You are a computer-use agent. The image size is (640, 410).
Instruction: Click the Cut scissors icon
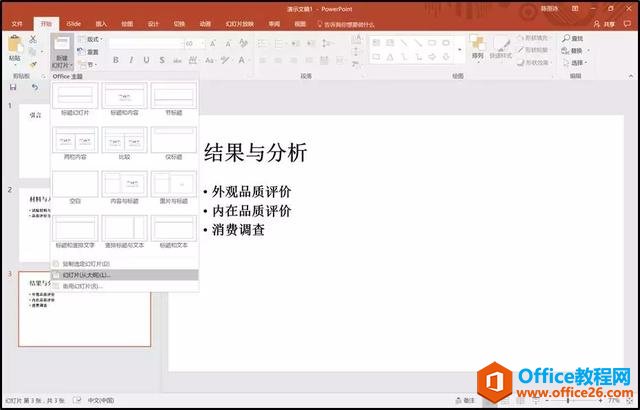click(33, 39)
